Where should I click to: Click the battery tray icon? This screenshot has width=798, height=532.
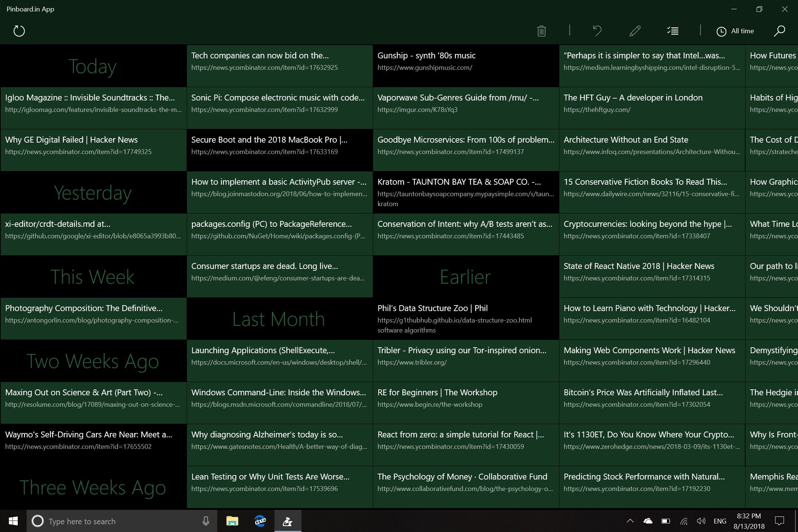[666, 521]
